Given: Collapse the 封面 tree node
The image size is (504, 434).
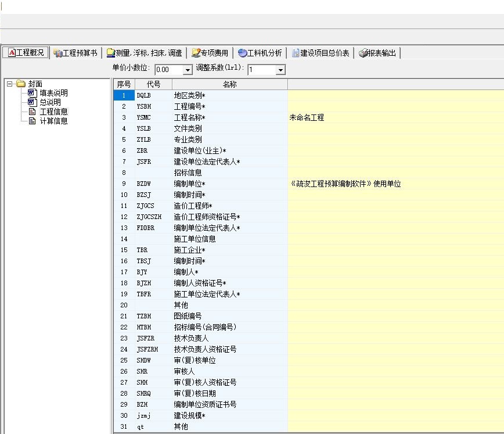Looking at the screenshot, I should [10, 84].
